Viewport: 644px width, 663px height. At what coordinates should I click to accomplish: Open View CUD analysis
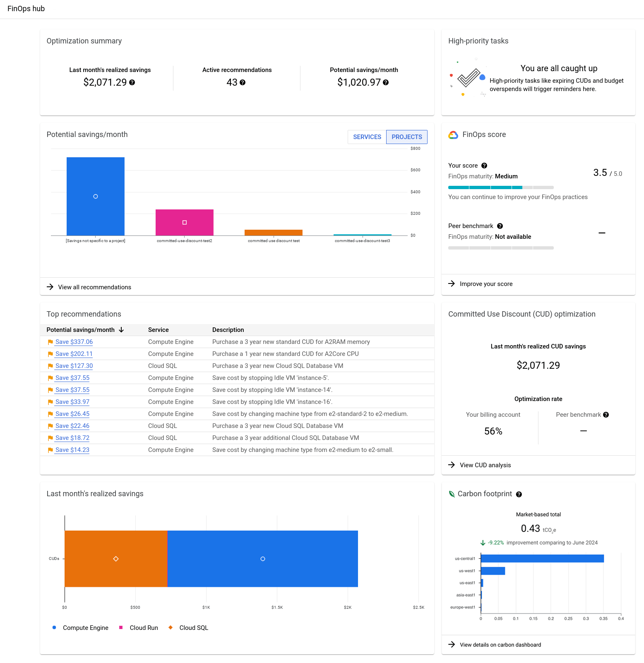485,465
